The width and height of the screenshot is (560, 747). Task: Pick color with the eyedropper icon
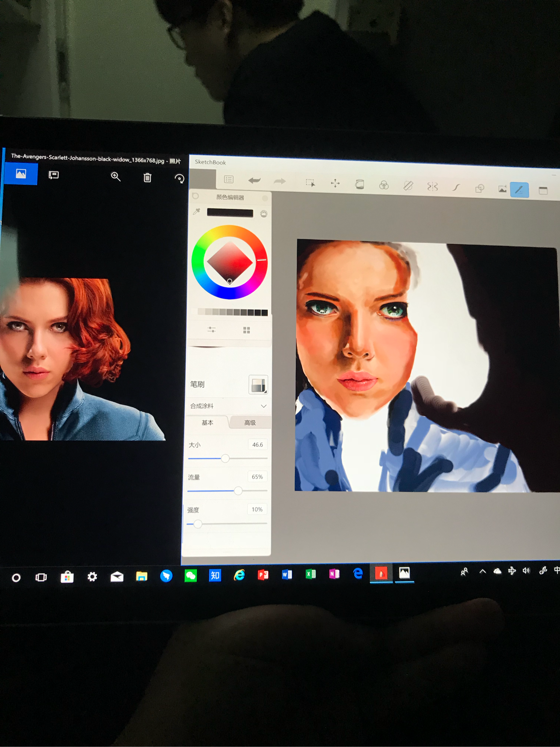coord(196,212)
